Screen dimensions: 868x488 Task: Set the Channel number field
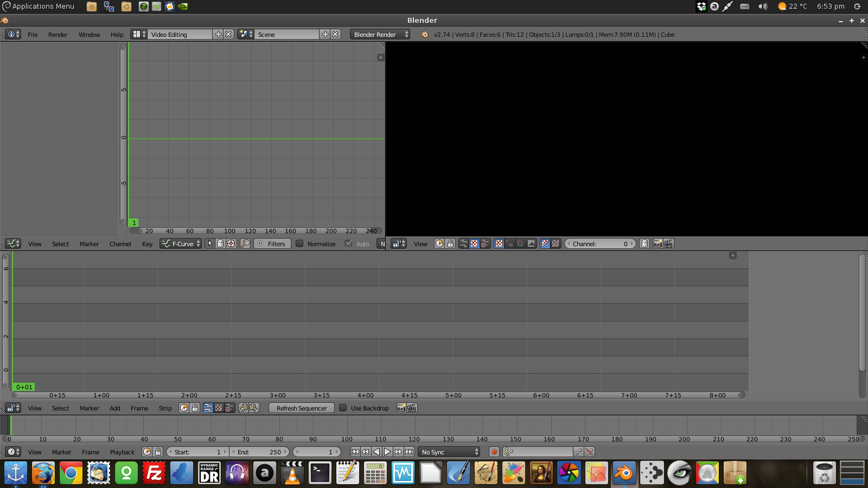pyautogui.click(x=600, y=243)
